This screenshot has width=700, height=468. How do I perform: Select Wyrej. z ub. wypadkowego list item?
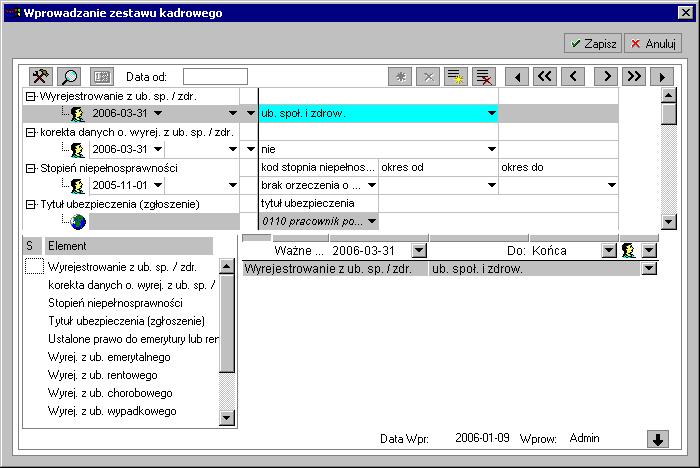(x=112, y=411)
